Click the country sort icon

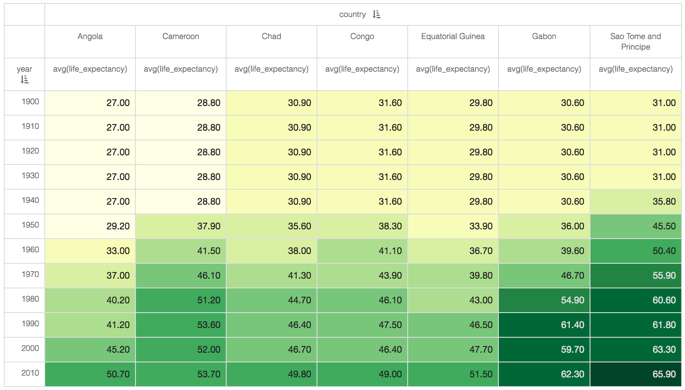[x=377, y=14]
